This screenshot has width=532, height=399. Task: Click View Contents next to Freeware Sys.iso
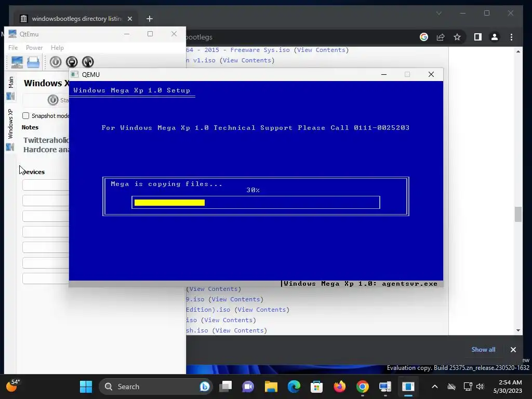(321, 50)
